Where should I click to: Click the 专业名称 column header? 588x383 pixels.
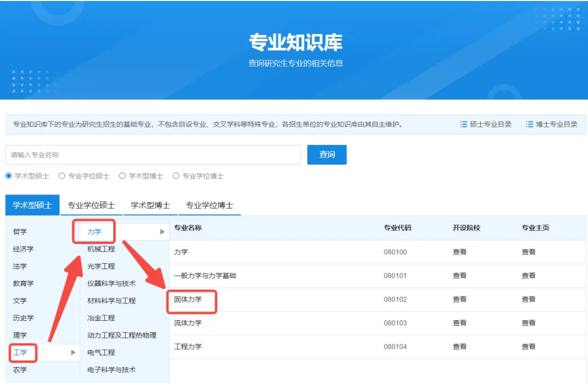pyautogui.click(x=188, y=228)
